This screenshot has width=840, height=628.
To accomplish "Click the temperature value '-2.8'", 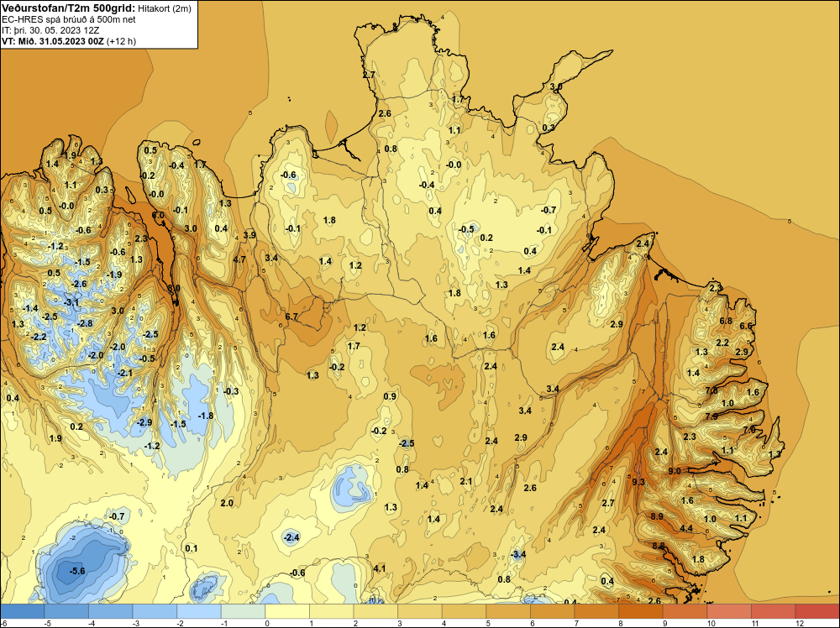I will pyautogui.click(x=85, y=323).
